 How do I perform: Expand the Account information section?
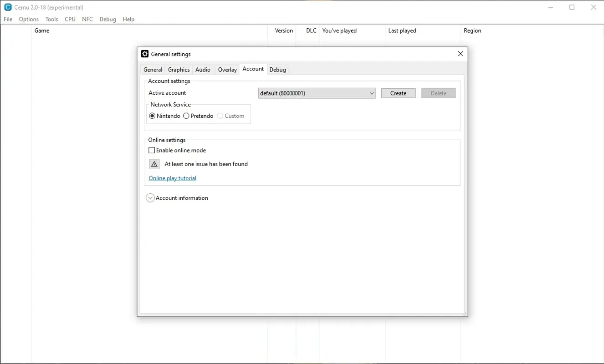150,197
